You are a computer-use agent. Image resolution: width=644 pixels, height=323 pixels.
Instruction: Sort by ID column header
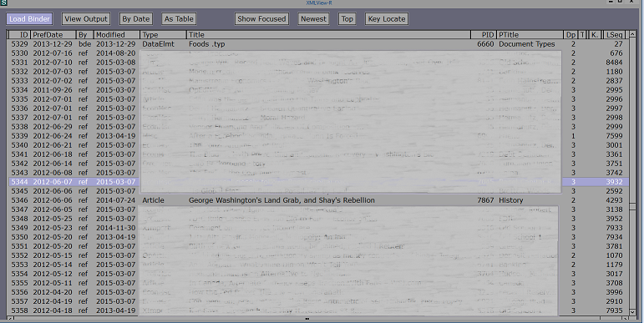(19, 35)
